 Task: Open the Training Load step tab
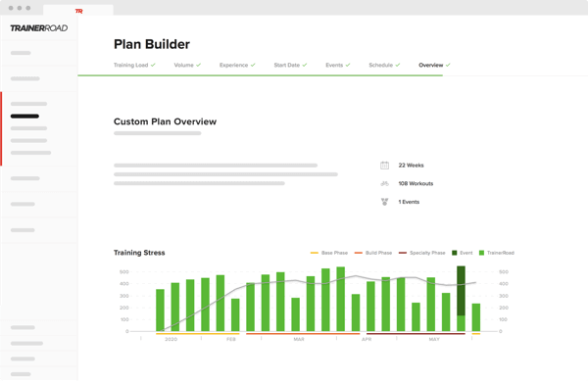[131, 66]
